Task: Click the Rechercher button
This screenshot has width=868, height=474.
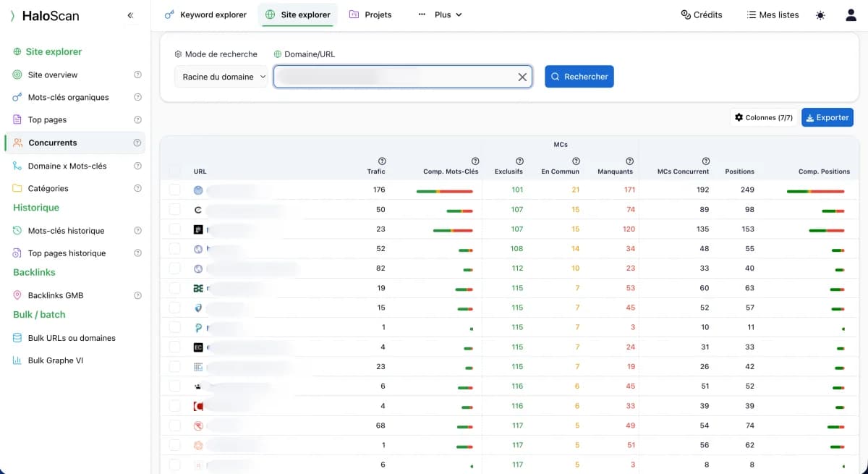Action: coord(579,76)
